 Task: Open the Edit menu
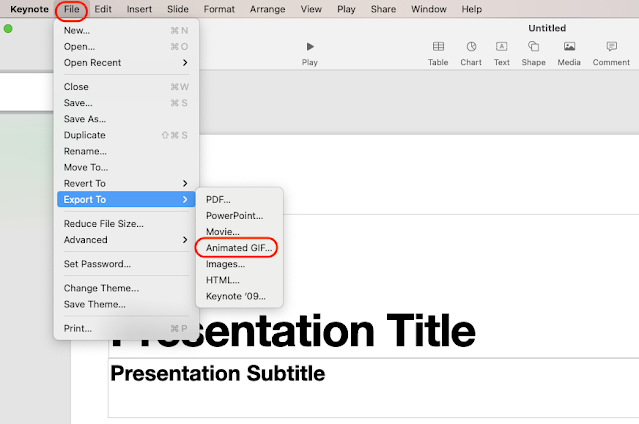(x=103, y=9)
